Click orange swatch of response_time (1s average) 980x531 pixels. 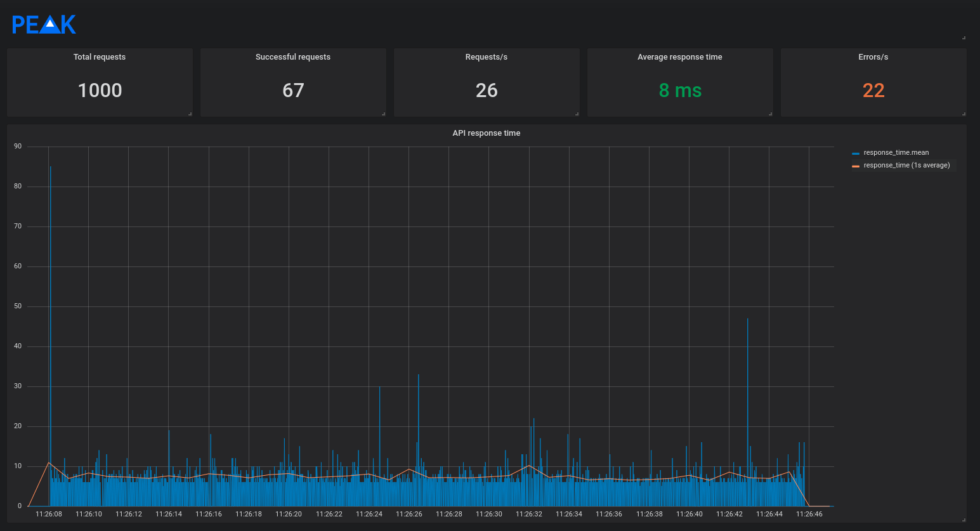tap(856, 166)
